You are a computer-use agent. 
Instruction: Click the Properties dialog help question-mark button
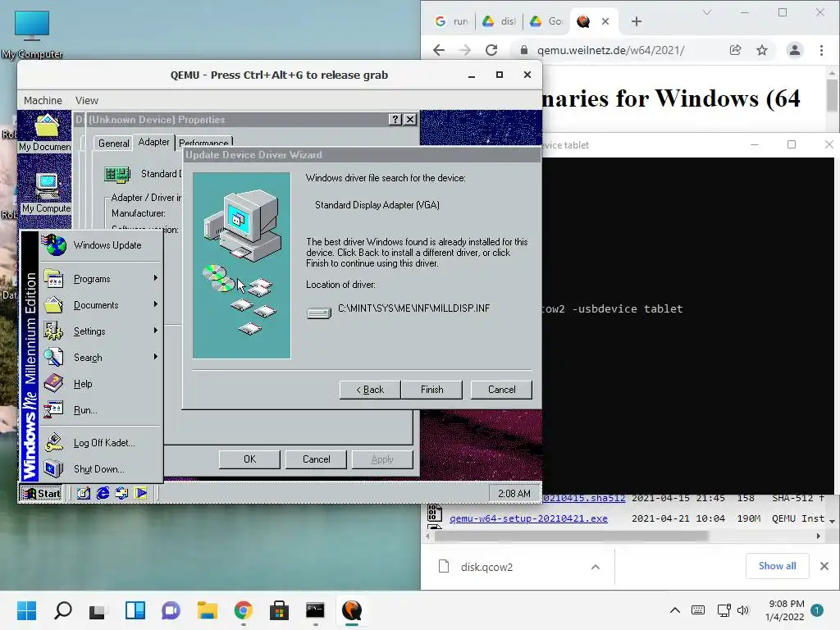[395, 120]
